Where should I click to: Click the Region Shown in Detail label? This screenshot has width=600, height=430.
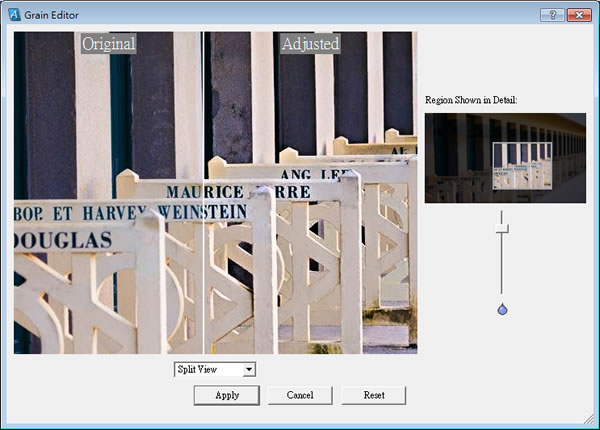tap(471, 100)
